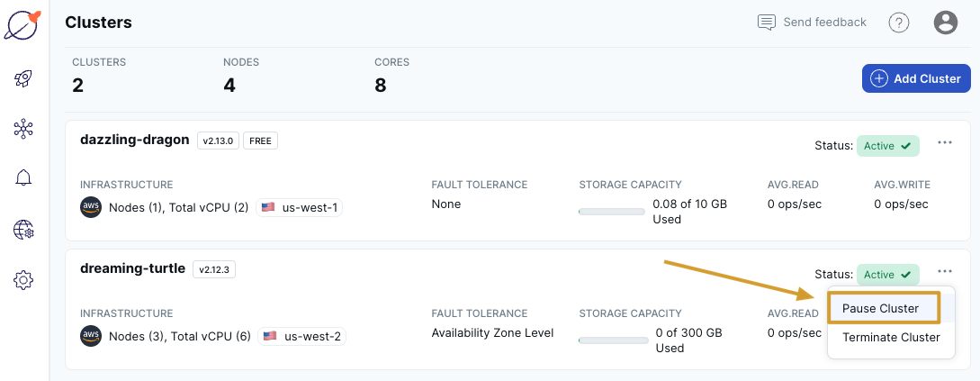Open the globe network settings icon

pos(23,231)
